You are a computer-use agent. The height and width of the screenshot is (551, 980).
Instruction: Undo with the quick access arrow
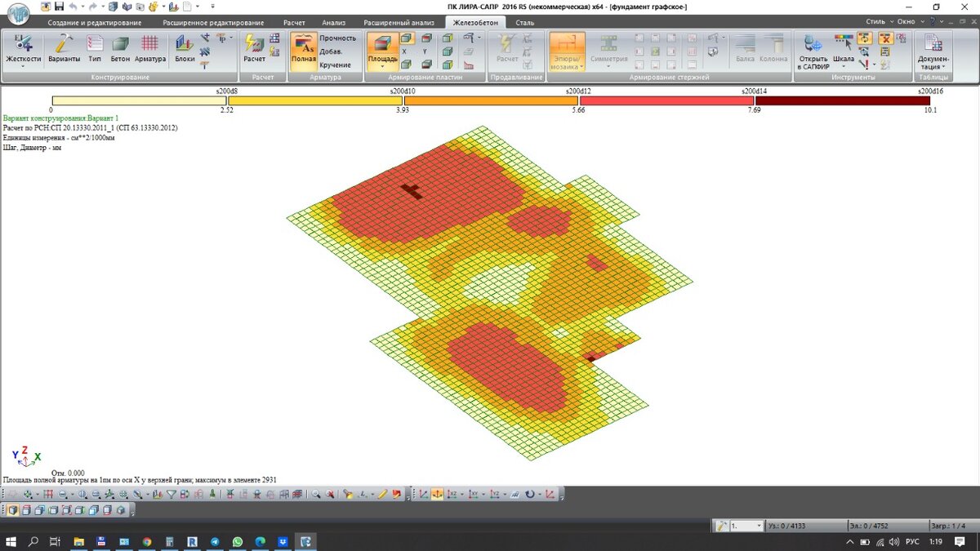click(x=73, y=7)
